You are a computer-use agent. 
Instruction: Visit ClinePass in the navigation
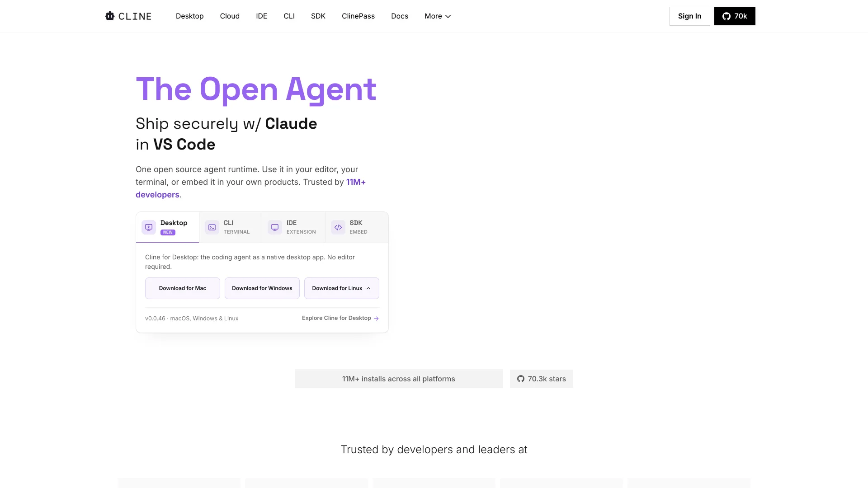(358, 16)
